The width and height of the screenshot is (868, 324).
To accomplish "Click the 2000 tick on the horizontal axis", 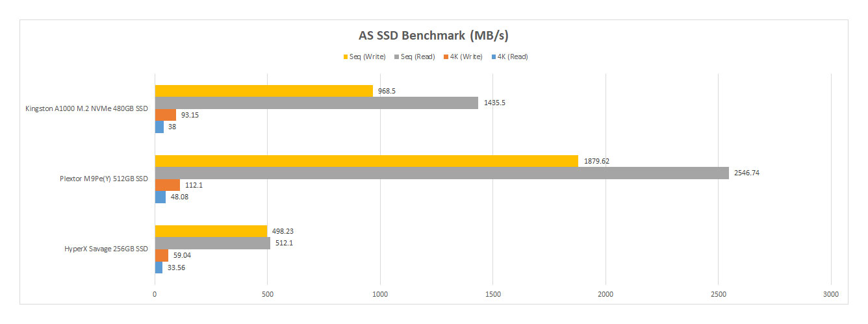I will point(606,294).
